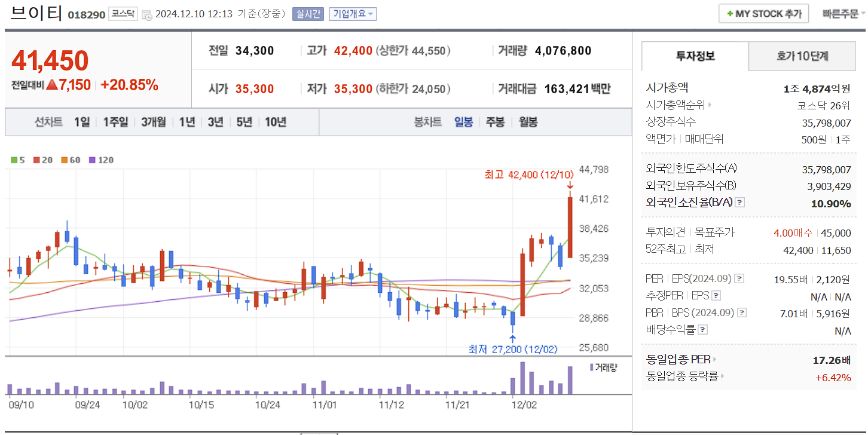Click the help icon next to 추정PER EPS
The width and height of the screenshot is (868, 435).
[716, 295]
